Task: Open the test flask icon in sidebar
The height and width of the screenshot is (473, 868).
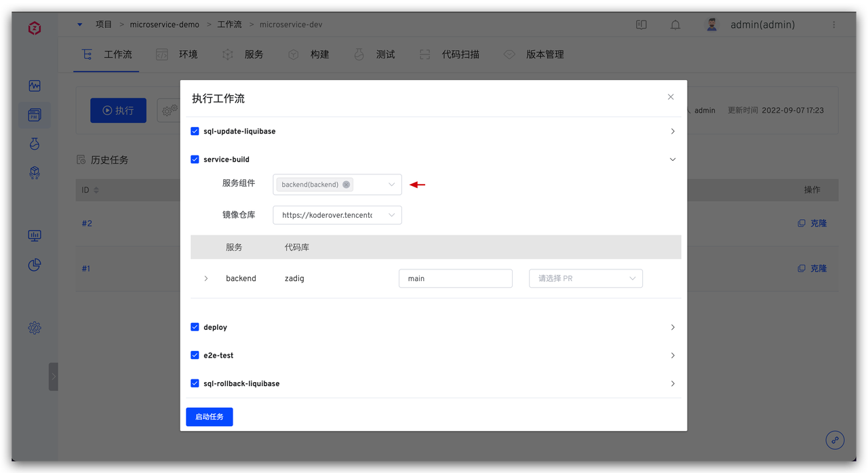Action: click(x=35, y=144)
